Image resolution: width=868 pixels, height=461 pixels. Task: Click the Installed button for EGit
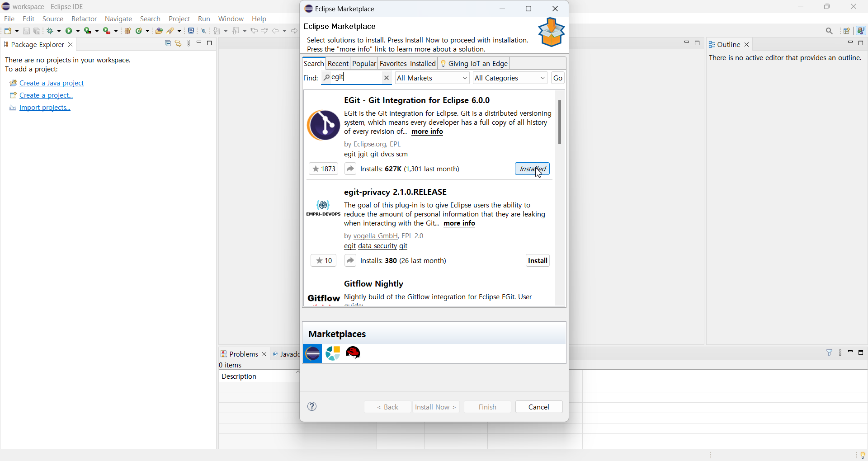click(x=533, y=169)
